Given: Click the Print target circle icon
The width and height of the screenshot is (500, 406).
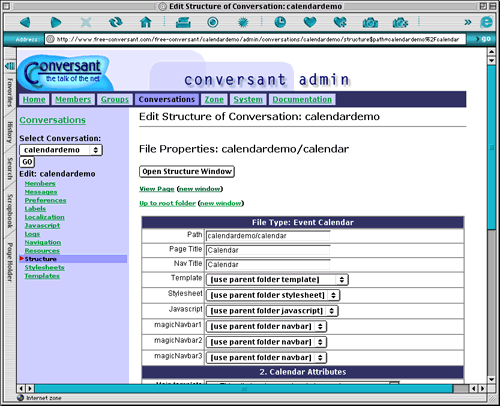Looking at the screenshot, I should click(213, 22).
